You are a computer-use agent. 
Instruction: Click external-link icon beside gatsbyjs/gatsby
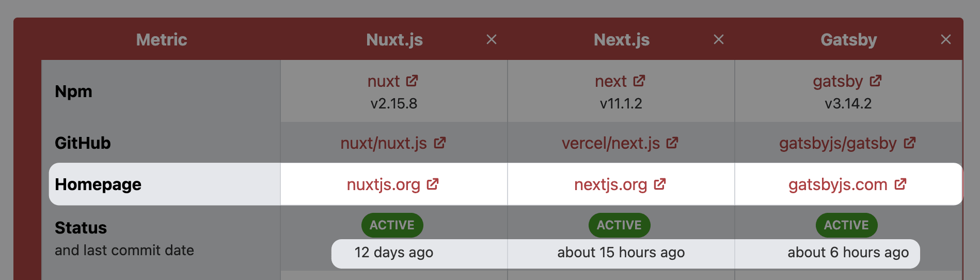(x=910, y=143)
